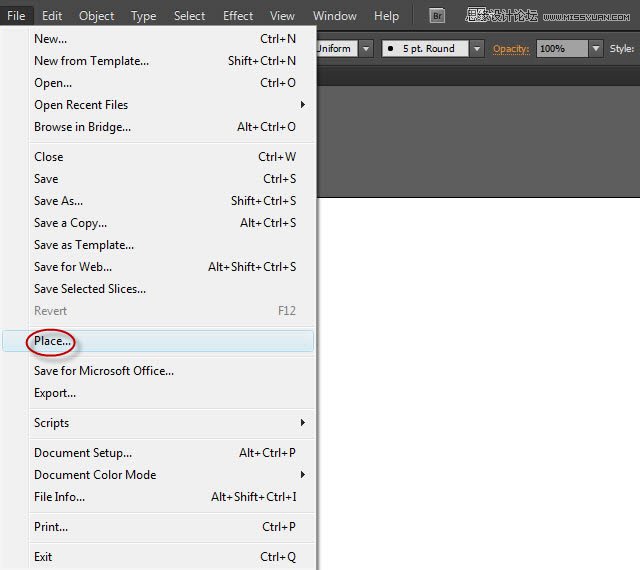Click New from Template... entry

pyautogui.click(x=91, y=61)
